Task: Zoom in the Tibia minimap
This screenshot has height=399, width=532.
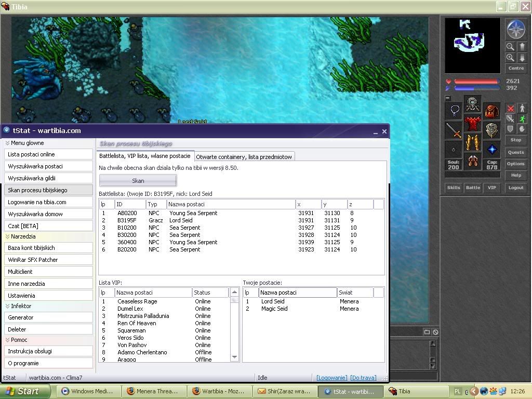Action: 510,58
